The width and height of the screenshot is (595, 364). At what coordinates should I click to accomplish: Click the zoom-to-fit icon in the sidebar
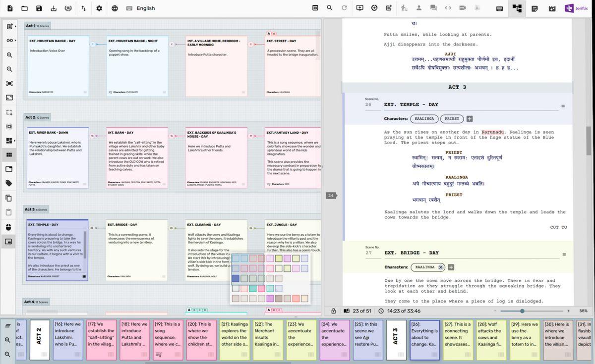(9, 84)
